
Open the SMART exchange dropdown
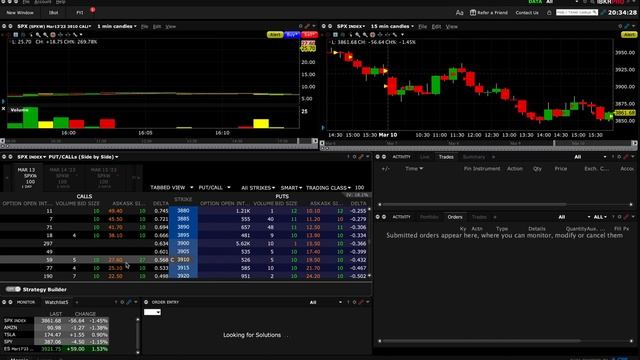(291, 188)
